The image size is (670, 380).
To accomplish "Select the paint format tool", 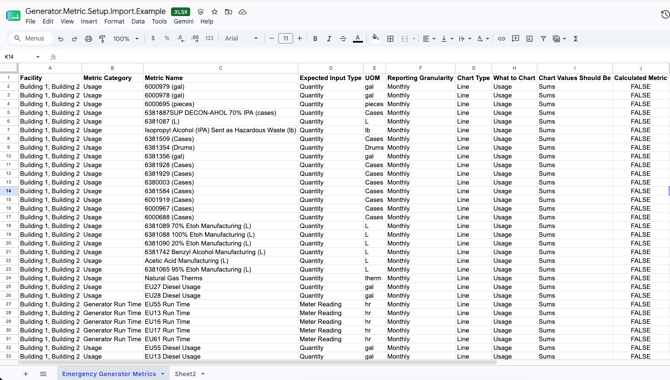I will pyautogui.click(x=102, y=39).
